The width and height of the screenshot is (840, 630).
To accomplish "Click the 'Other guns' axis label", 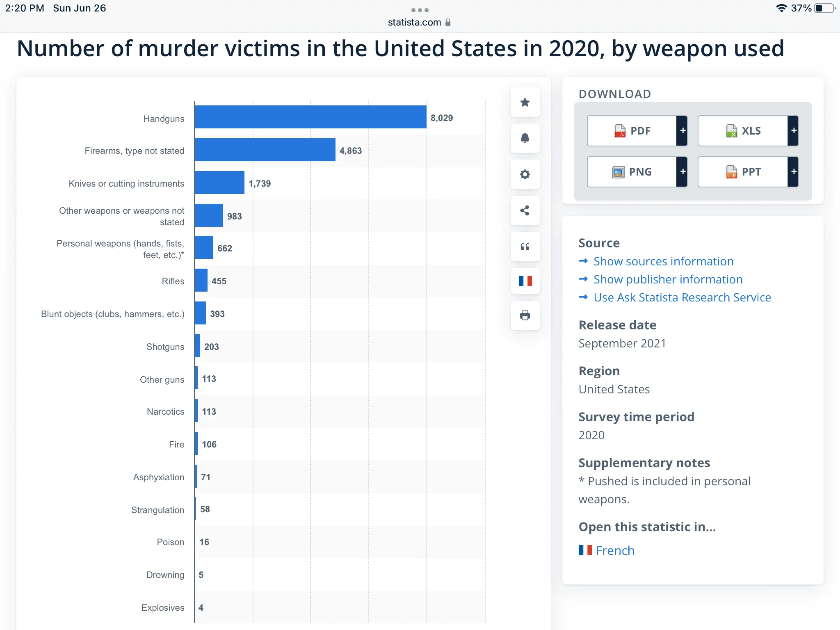I will (162, 379).
